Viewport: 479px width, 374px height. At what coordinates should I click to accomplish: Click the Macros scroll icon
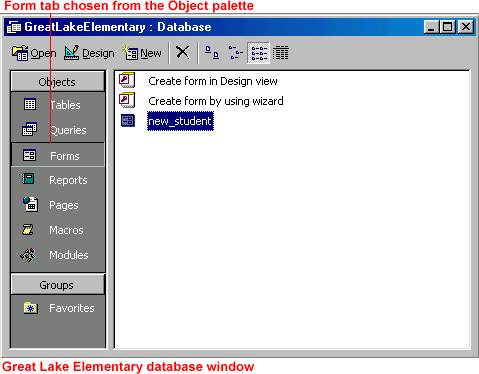coord(28,229)
